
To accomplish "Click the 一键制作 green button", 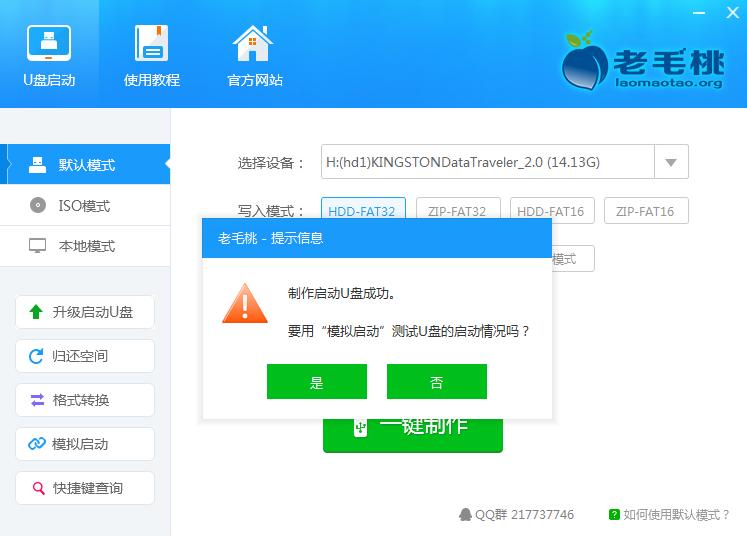I will coord(413,435).
